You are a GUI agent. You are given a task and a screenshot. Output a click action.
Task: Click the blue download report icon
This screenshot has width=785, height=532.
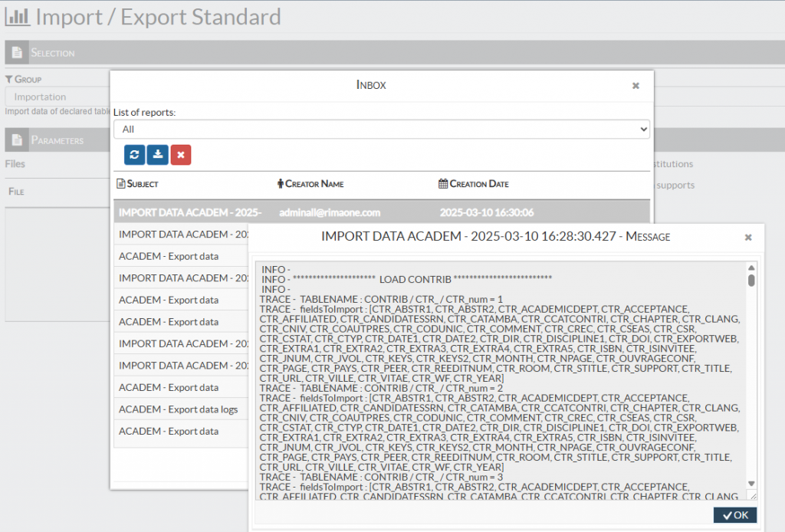click(157, 155)
